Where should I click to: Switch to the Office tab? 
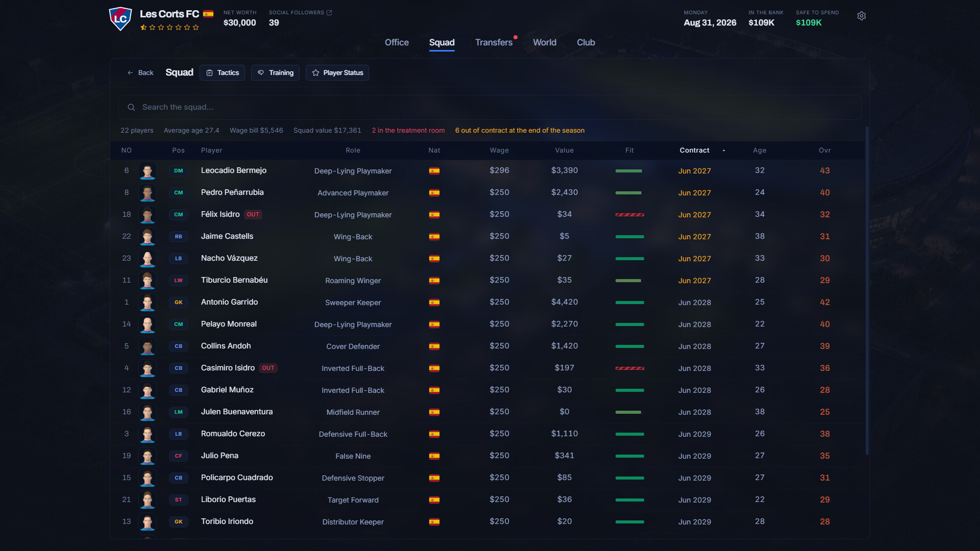click(x=397, y=42)
